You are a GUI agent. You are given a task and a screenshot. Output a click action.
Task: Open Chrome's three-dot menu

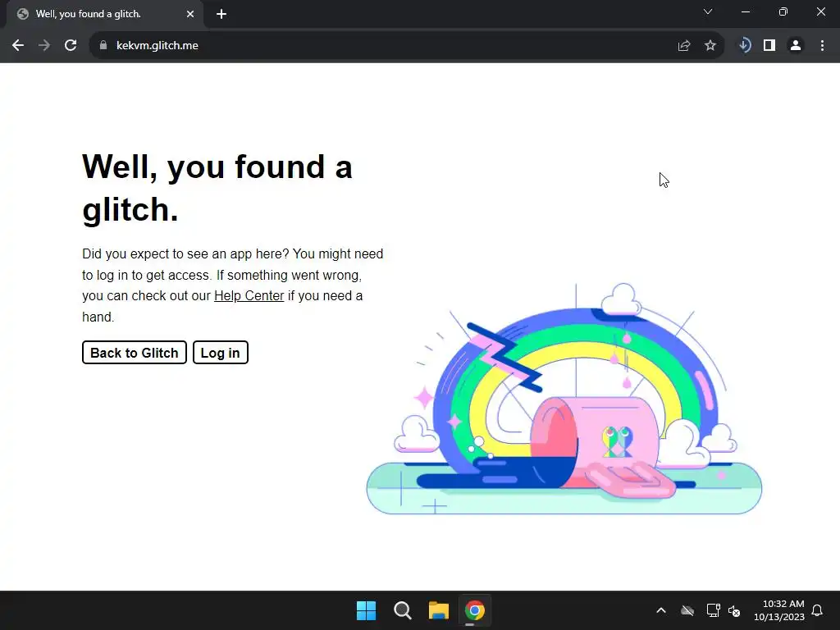click(x=822, y=46)
